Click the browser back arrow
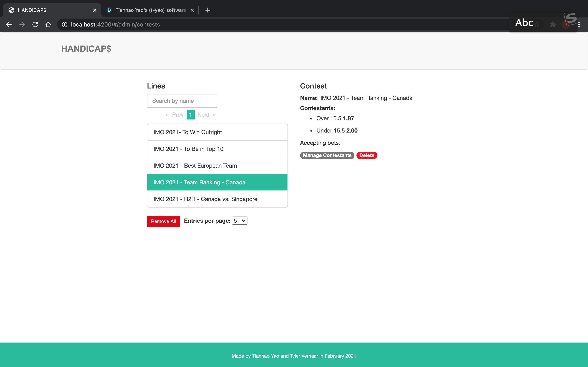The width and height of the screenshot is (588, 367). coord(9,24)
